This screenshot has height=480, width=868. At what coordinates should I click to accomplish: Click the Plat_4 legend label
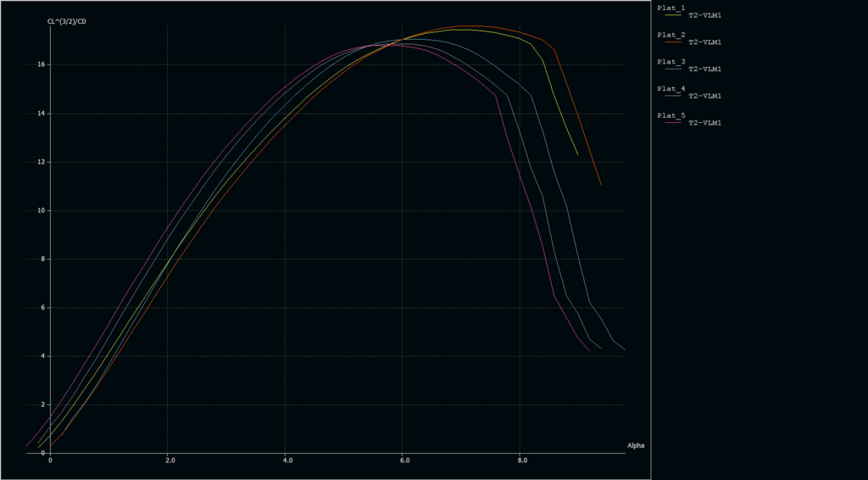671,89
